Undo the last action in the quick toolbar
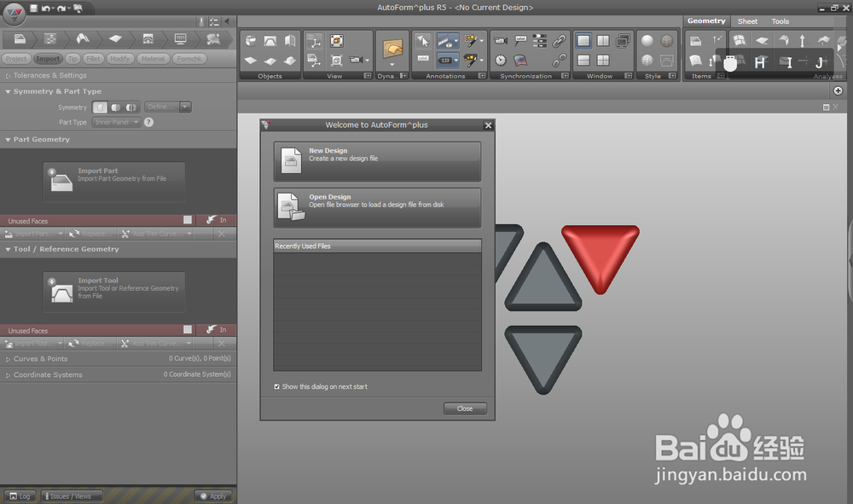Image resolution: width=853 pixels, height=504 pixels. click(46, 9)
